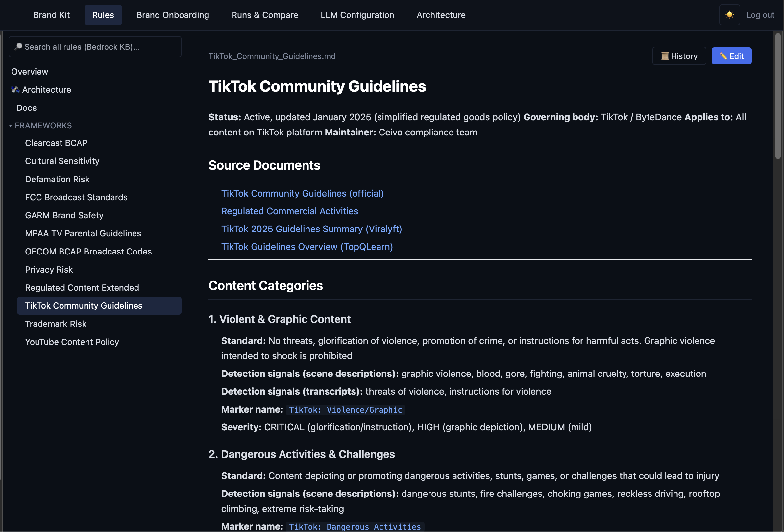The width and height of the screenshot is (784, 532).
Task: Click the Log out link
Action: 760,15
